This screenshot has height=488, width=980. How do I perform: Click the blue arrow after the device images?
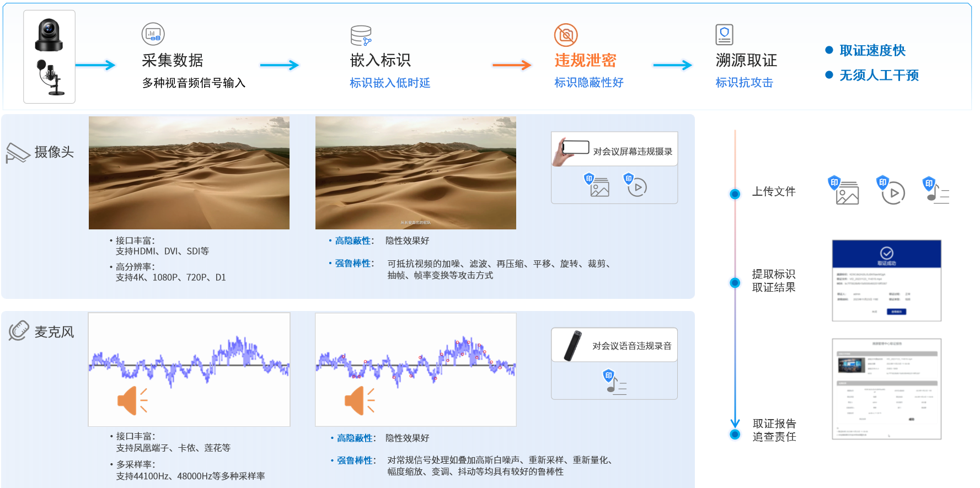pos(95,65)
